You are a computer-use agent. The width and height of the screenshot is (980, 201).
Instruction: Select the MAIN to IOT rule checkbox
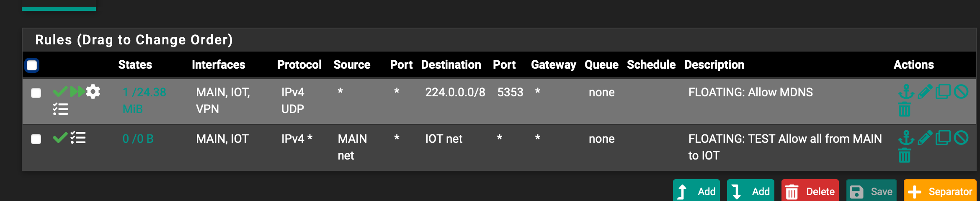pos(36,139)
